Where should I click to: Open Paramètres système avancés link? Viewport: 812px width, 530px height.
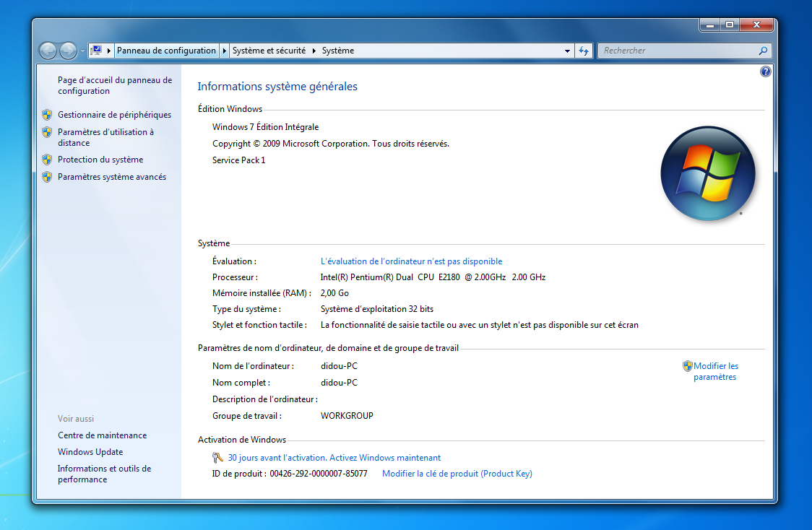coord(112,176)
